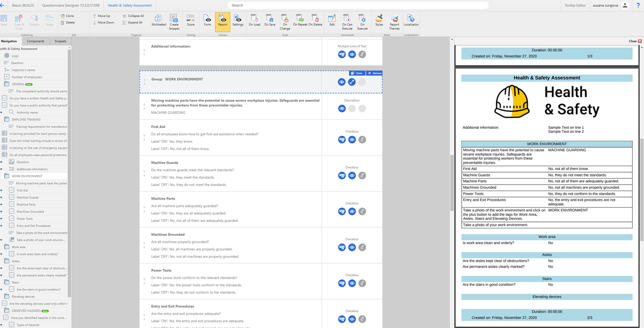The width and height of the screenshot is (644, 328).
Task: Open the Form preview icon
Action: pos(207,21)
